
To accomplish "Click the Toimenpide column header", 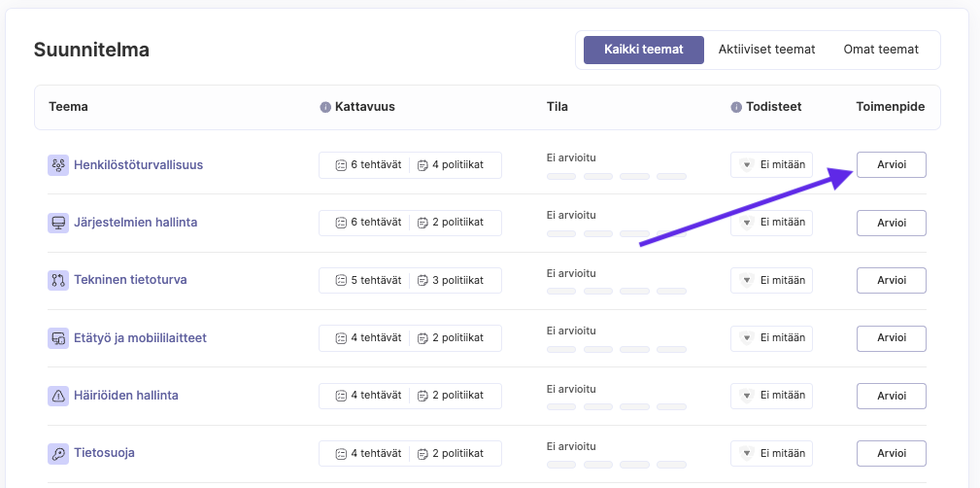I will point(891,107).
